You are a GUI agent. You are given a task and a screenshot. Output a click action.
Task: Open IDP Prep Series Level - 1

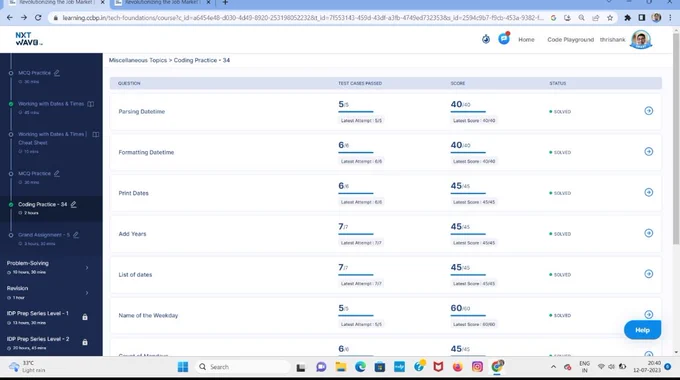pyautogui.click(x=37, y=313)
